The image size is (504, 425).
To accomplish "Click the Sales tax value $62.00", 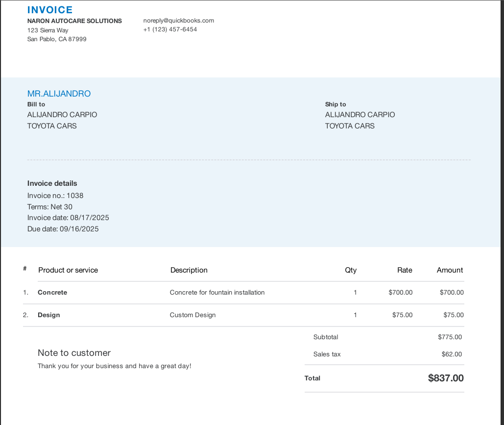I will click(x=451, y=354).
